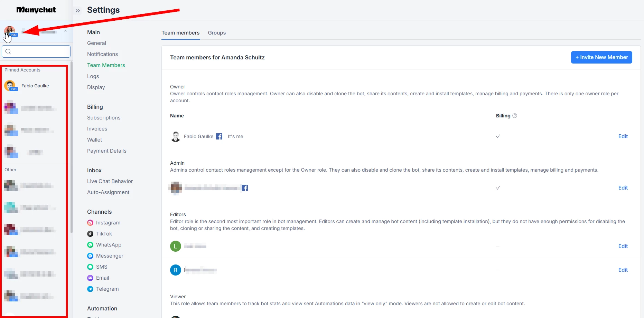This screenshot has width=644, height=318.
Task: Click the Manychat logo
Action: (36, 10)
